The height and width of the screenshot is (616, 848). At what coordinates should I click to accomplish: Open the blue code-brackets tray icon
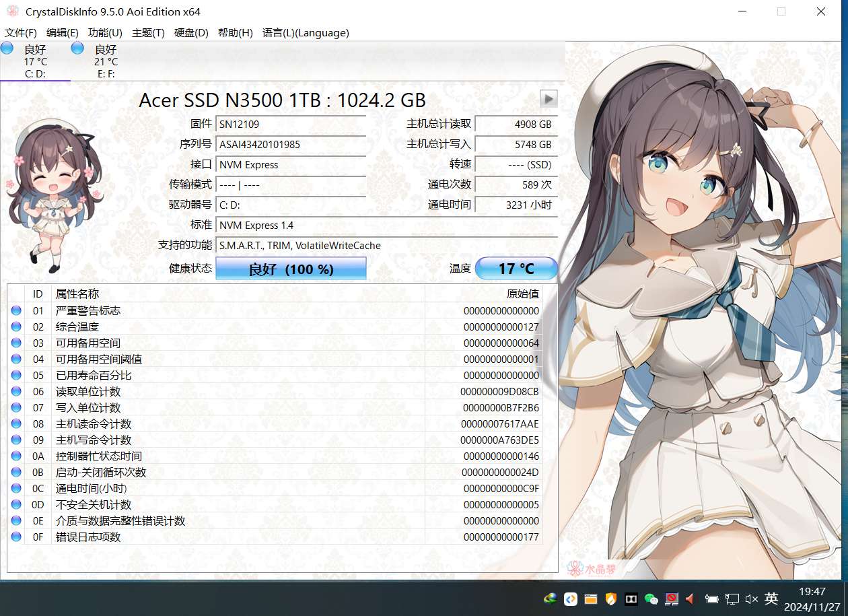tap(570, 598)
